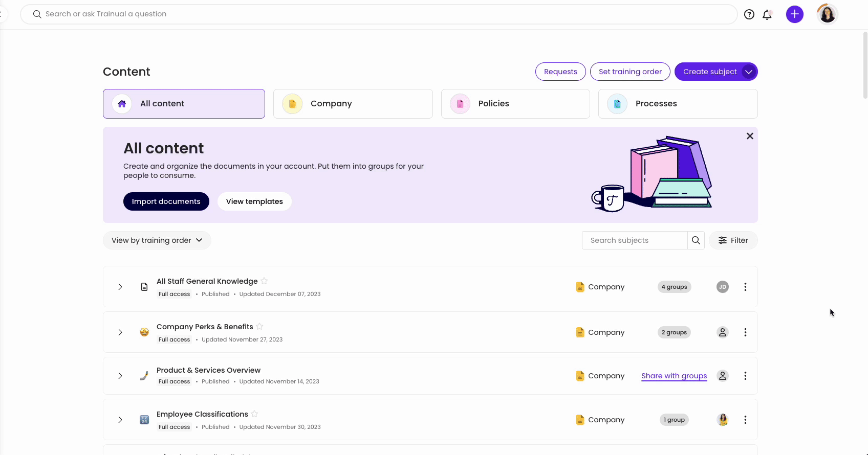
Task: Favorite All Staff General Knowledge with star
Action: [264, 281]
